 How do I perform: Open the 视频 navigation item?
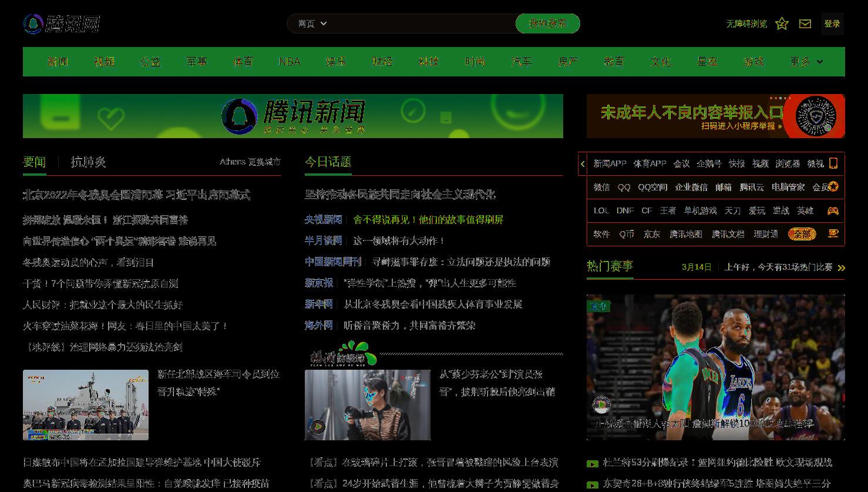coord(105,62)
